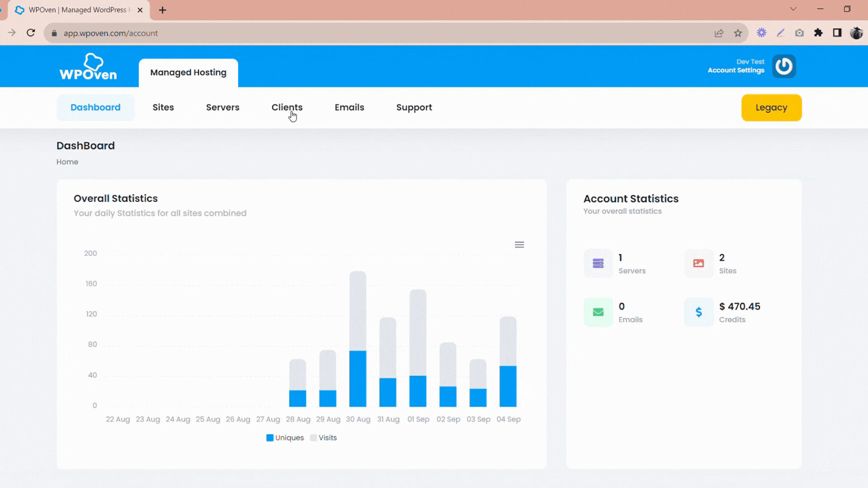Click the address bar URL

(x=111, y=33)
